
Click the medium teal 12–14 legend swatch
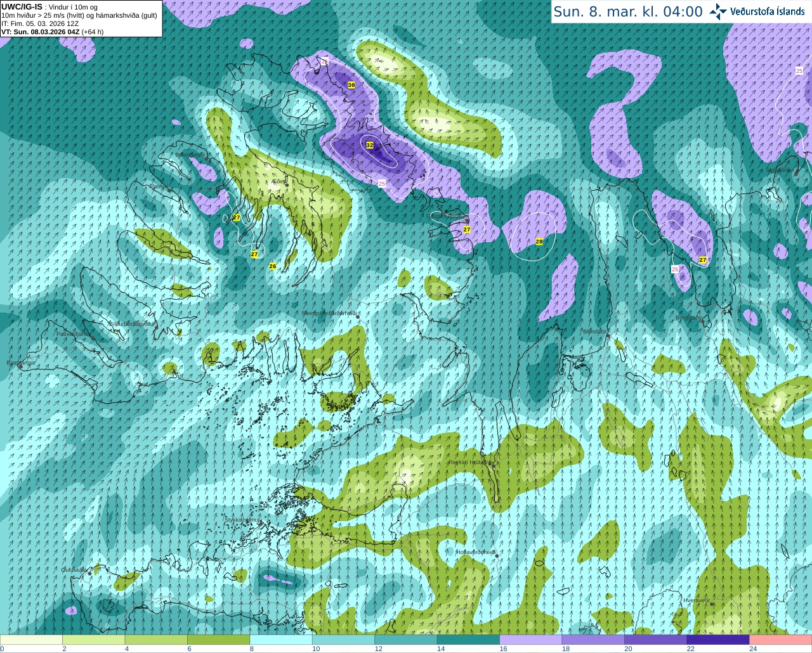point(406,640)
